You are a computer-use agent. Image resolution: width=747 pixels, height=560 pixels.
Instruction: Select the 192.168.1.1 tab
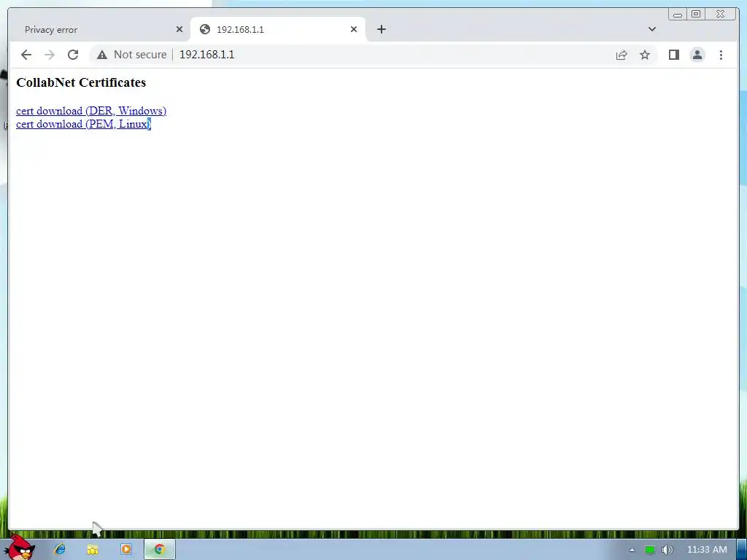(278, 29)
